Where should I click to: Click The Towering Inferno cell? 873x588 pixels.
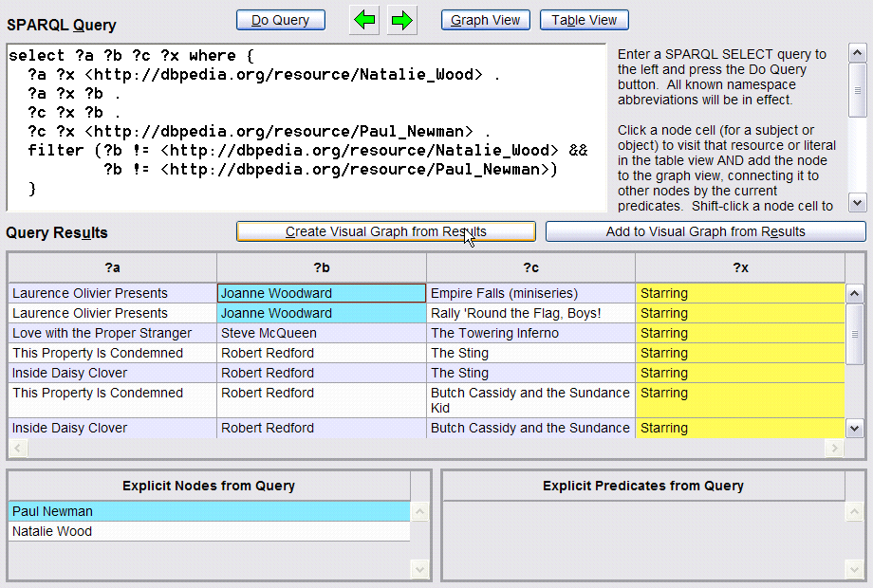[530, 333]
